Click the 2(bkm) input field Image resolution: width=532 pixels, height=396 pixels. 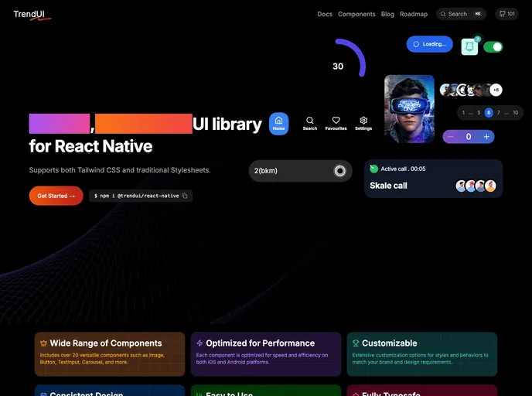[300, 171]
